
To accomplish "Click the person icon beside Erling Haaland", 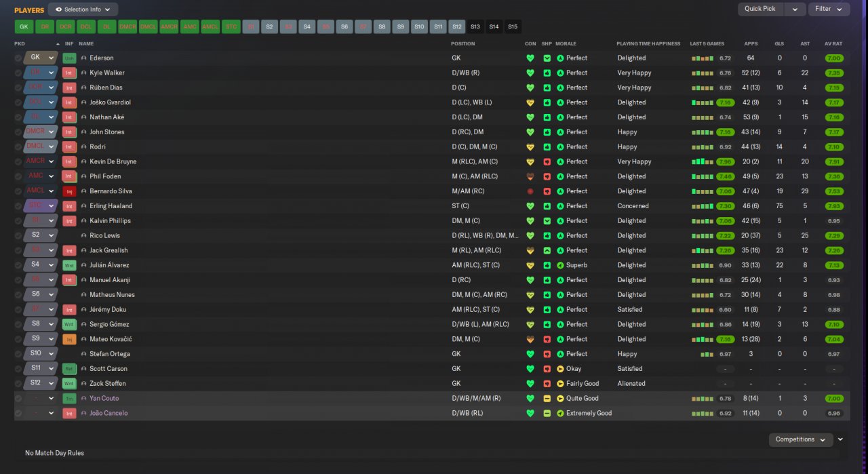I will pos(84,206).
